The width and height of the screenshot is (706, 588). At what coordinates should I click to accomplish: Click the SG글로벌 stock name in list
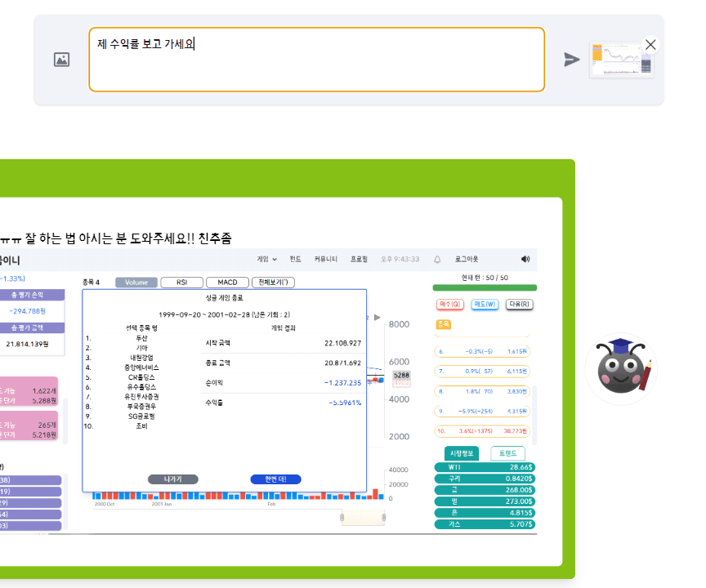[x=142, y=416]
